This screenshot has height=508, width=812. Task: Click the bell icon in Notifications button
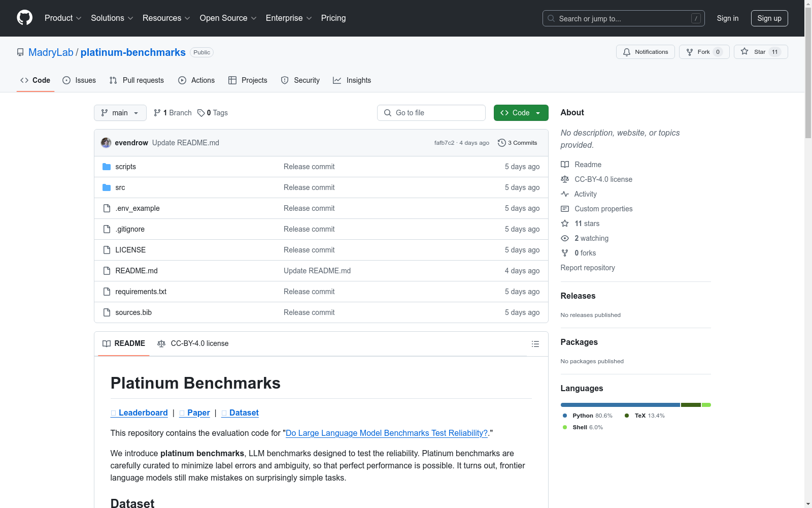pos(627,52)
